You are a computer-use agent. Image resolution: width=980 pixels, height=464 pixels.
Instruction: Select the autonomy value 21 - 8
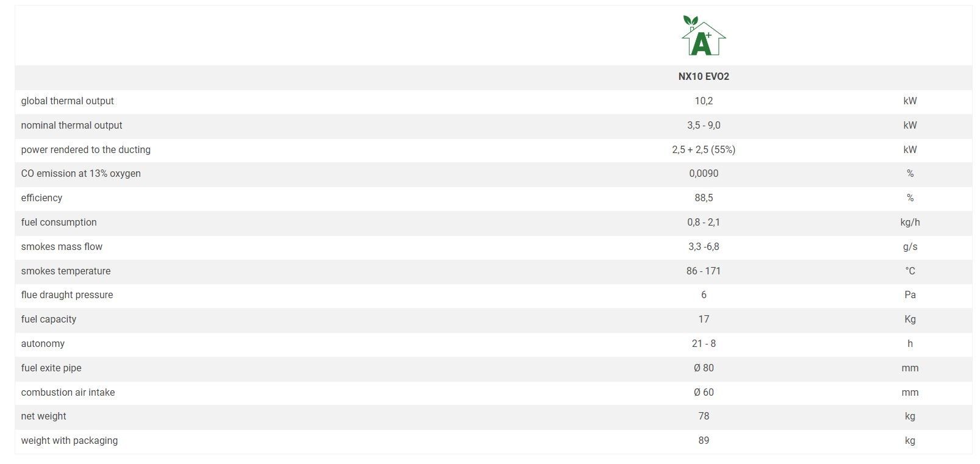coord(704,343)
